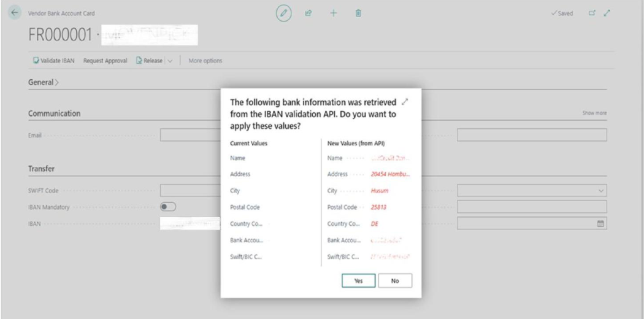
Task: Click the Transfer section header
Action: click(42, 169)
